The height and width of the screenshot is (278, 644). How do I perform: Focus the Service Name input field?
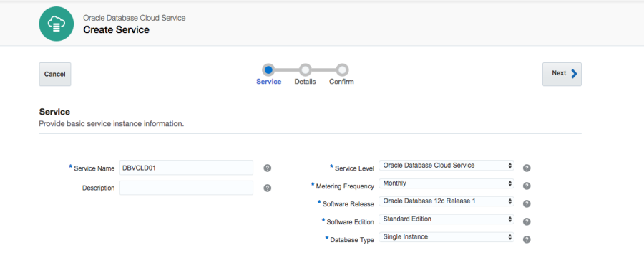pos(187,168)
